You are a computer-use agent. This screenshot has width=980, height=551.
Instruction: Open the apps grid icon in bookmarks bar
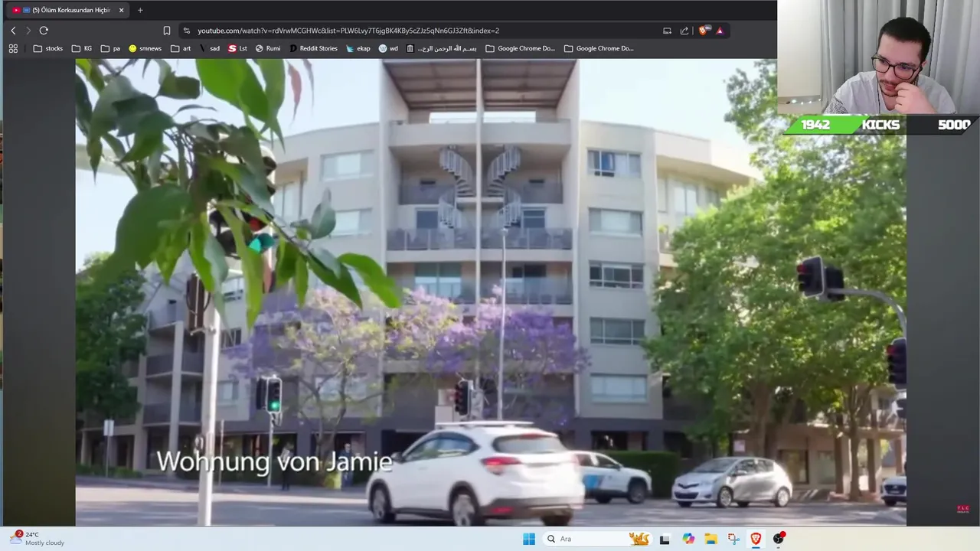(13, 48)
